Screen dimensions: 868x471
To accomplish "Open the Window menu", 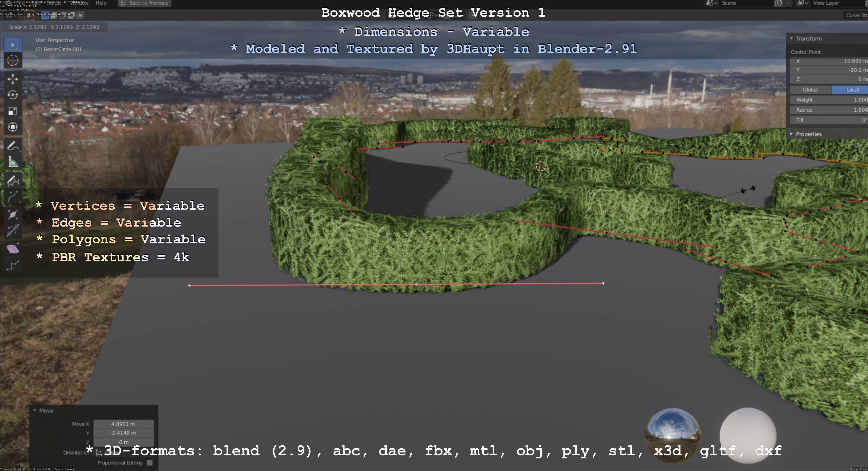I will pyautogui.click(x=79, y=3).
